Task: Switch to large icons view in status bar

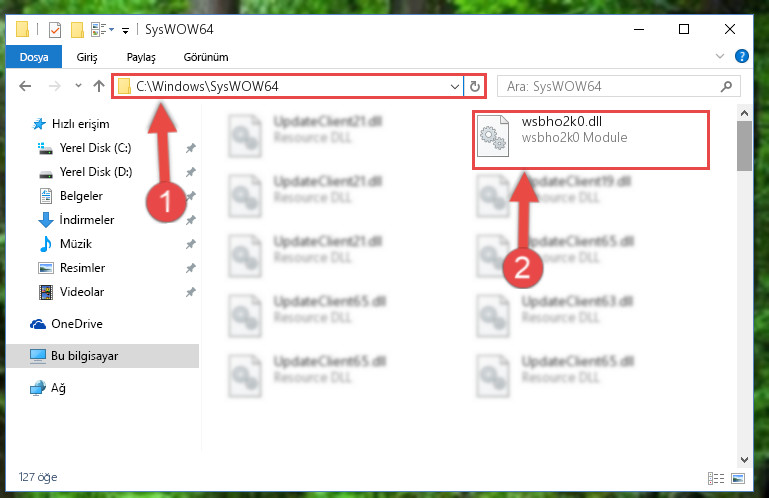Action: point(738,478)
